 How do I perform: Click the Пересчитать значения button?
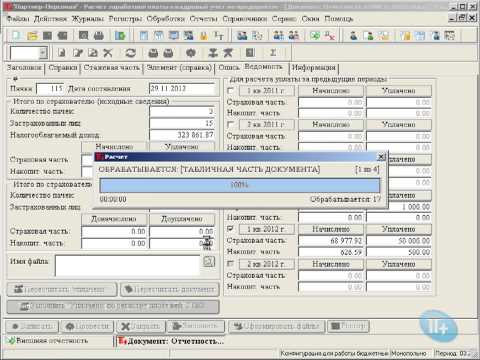[62, 289]
